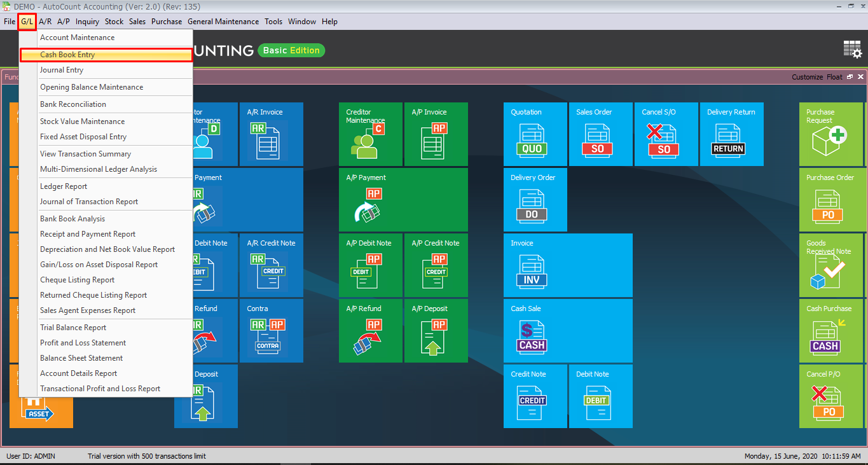Open the Cash Purchase tile

831,331
